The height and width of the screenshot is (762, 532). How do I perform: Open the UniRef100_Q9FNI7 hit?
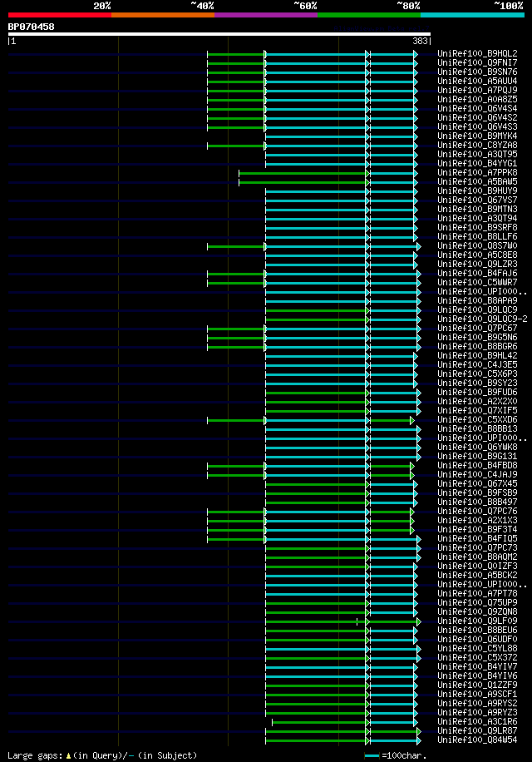click(477, 62)
